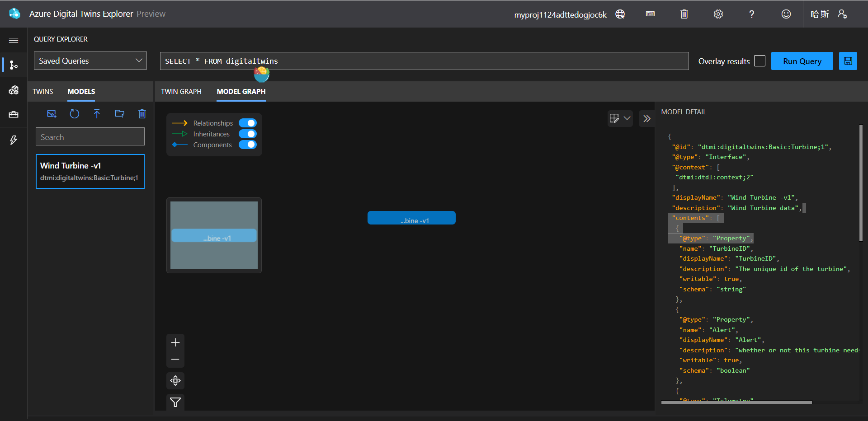Collapse the Model Detail panel
Viewport: 868px width, 421px height.
(x=647, y=118)
